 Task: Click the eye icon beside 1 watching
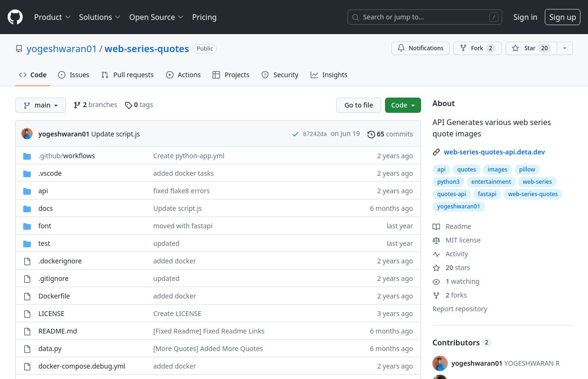coord(436,281)
